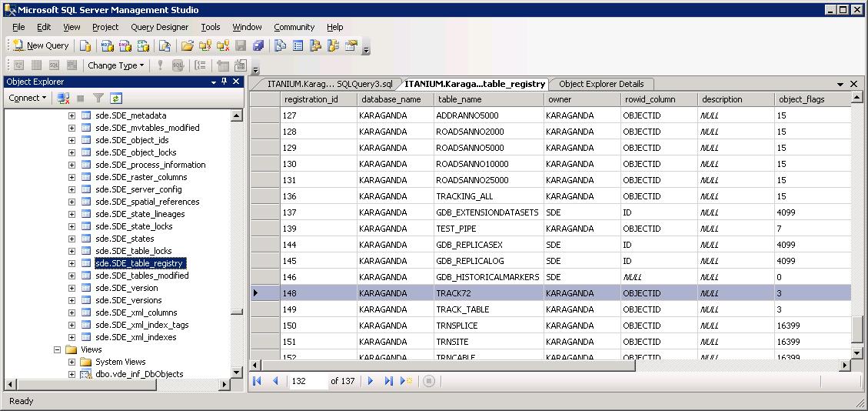Viewport: 868px width, 411px height.
Task: Click the Filter funnel icon in Object Explorer
Action: pos(98,98)
